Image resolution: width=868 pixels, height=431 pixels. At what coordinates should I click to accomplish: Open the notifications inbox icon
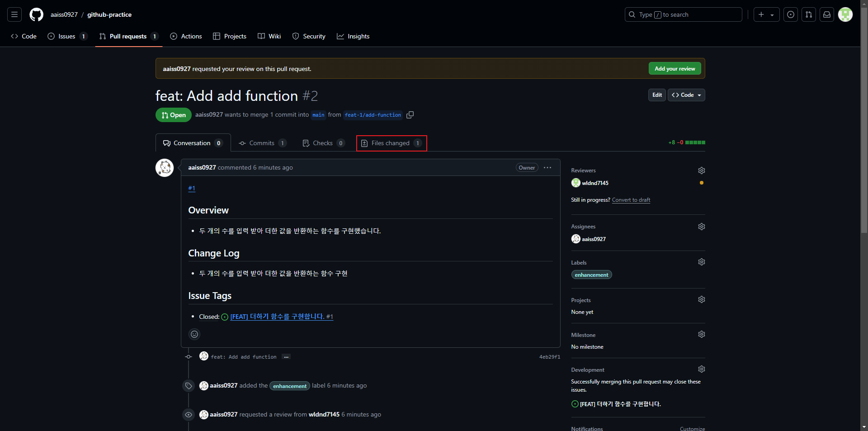[827, 14]
